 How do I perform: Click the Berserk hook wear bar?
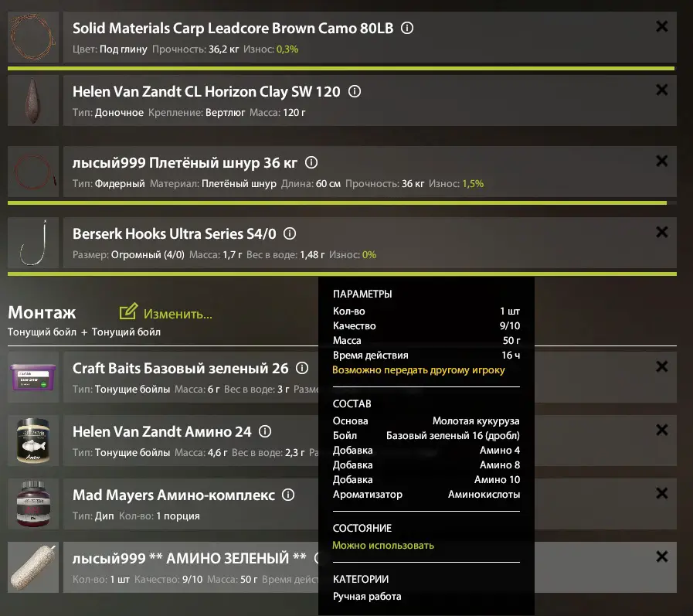pyautogui.click(x=342, y=274)
